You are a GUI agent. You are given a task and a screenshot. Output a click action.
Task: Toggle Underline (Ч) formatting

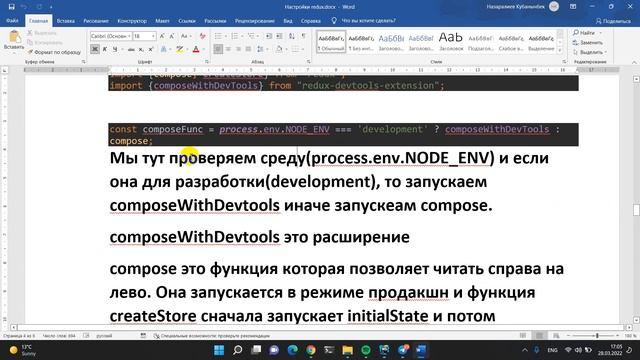pos(115,49)
